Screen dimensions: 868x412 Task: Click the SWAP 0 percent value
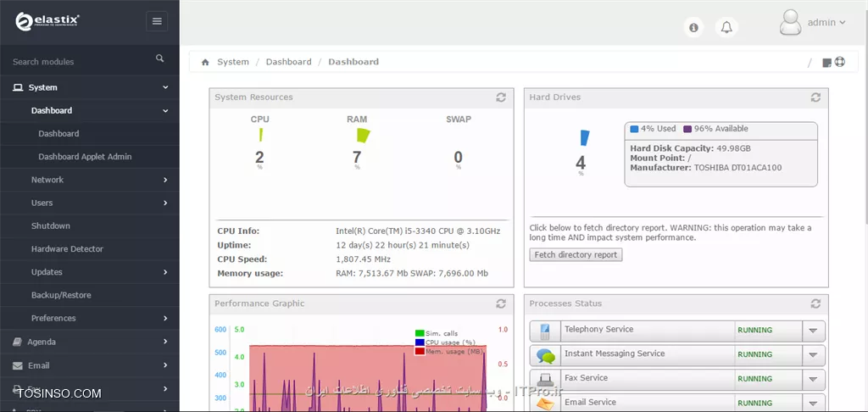459,158
